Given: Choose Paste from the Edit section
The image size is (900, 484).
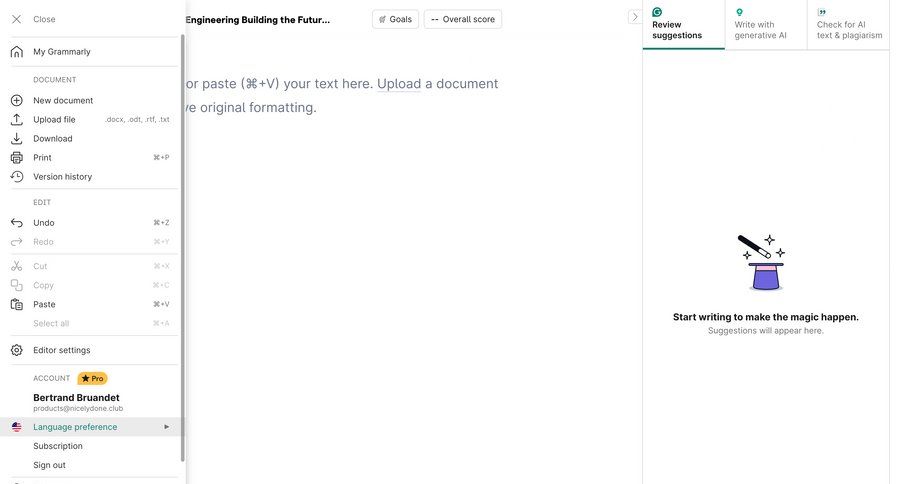Looking at the screenshot, I should tap(92, 304).
